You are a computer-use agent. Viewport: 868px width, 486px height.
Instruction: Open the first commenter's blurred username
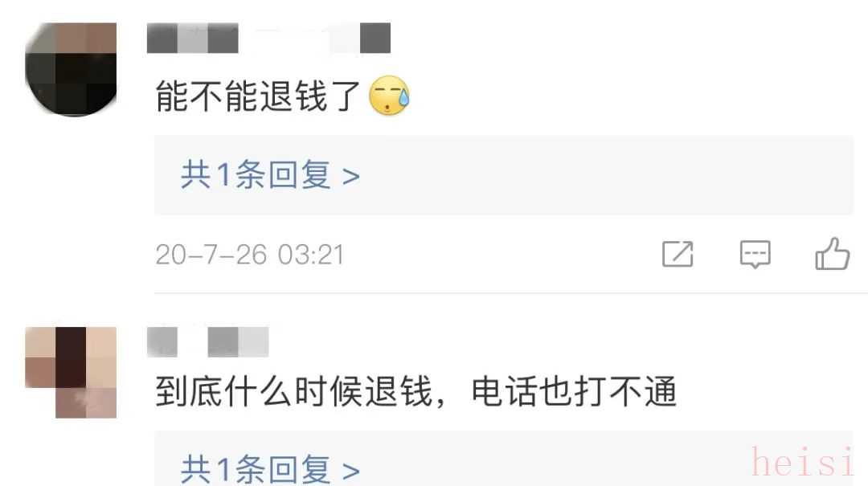pyautogui.click(x=268, y=39)
